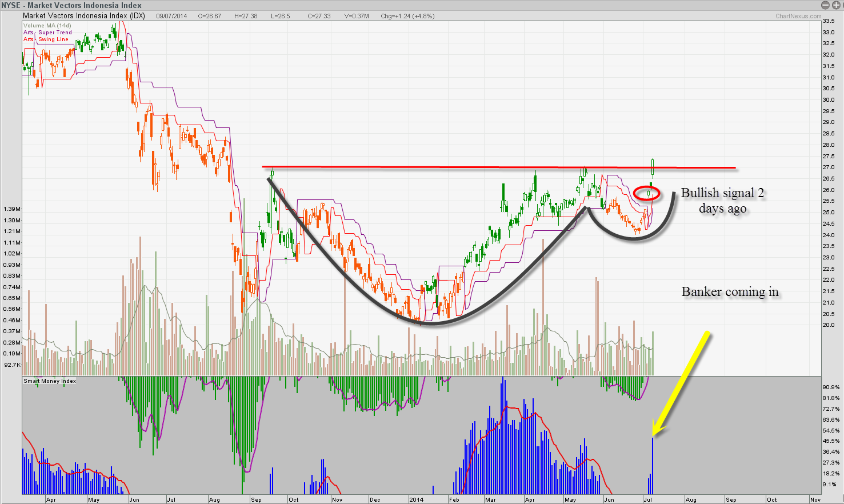Click the plus button in title bar
This screenshot has height=504, width=844.
(836, 5)
